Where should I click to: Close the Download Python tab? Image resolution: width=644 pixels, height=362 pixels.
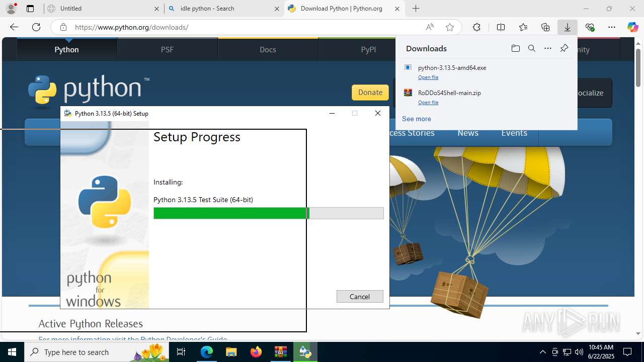point(397,9)
